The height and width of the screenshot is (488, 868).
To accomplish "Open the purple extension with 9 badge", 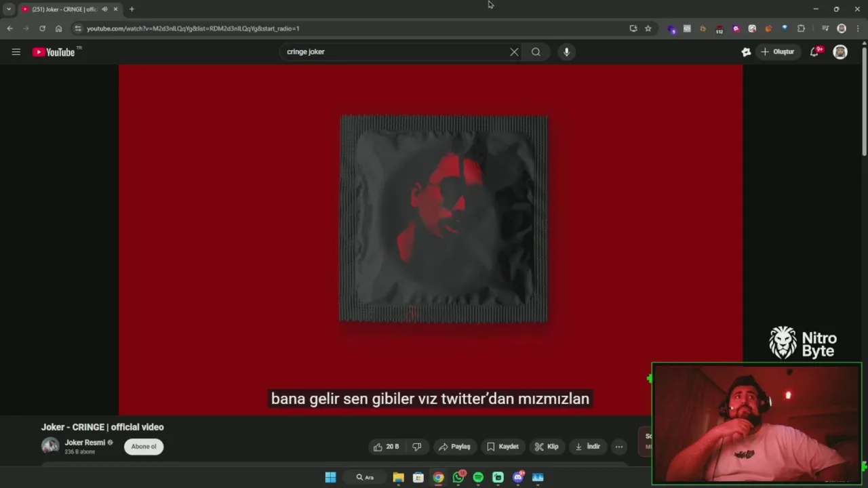I will [671, 28].
